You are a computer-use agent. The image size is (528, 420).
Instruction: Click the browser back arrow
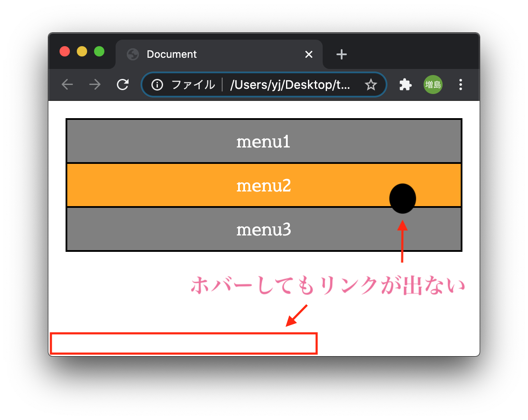point(67,85)
